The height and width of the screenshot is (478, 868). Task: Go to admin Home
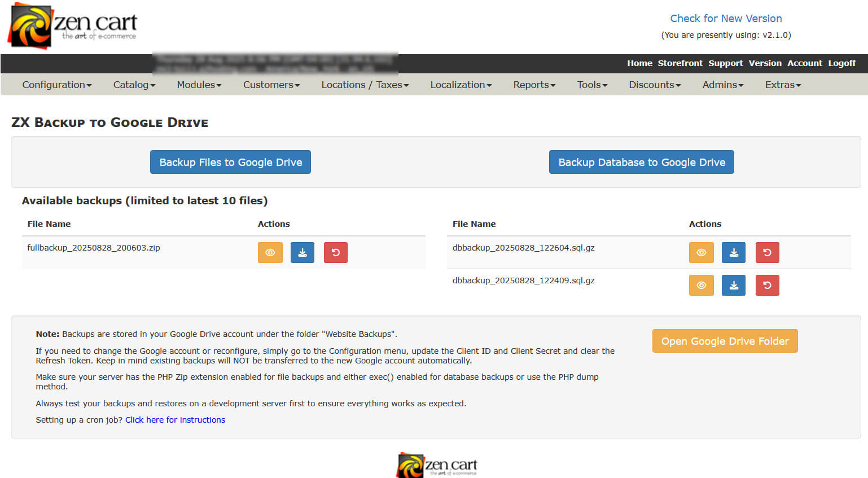tap(639, 63)
